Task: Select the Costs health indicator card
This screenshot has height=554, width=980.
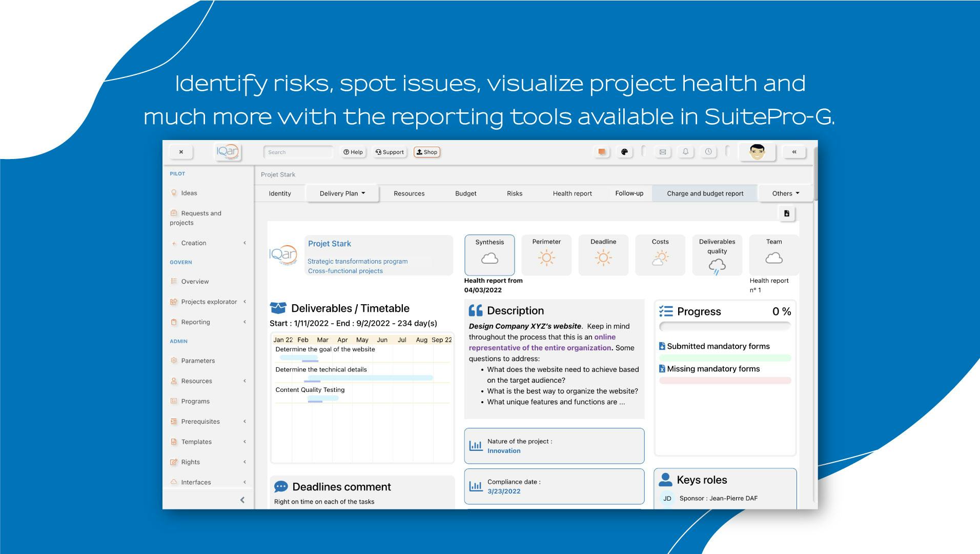Action: [660, 255]
